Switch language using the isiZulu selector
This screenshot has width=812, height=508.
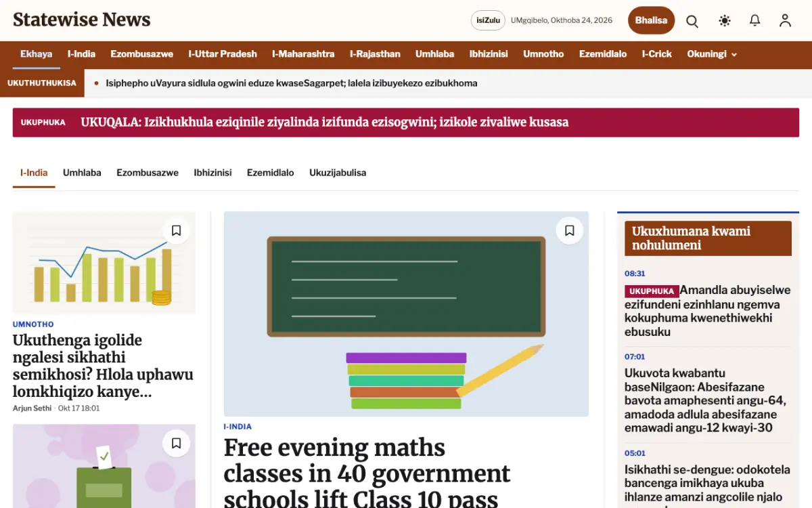click(x=488, y=20)
